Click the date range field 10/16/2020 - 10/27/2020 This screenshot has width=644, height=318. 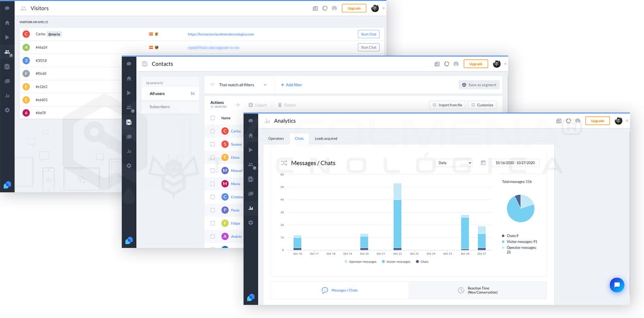(x=515, y=163)
